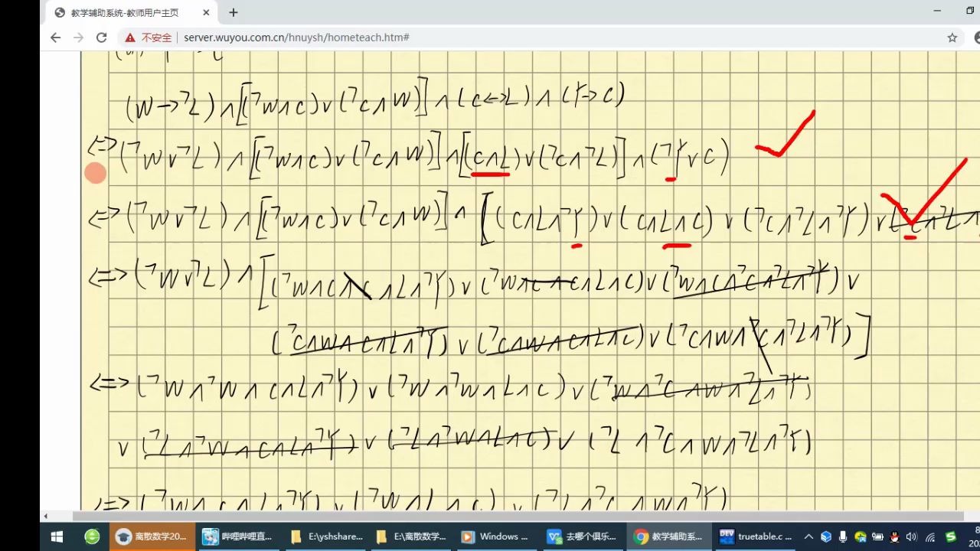Switch to Dev-C++ truetable.c taskbar item
The width and height of the screenshot is (980, 551).
pos(755,537)
